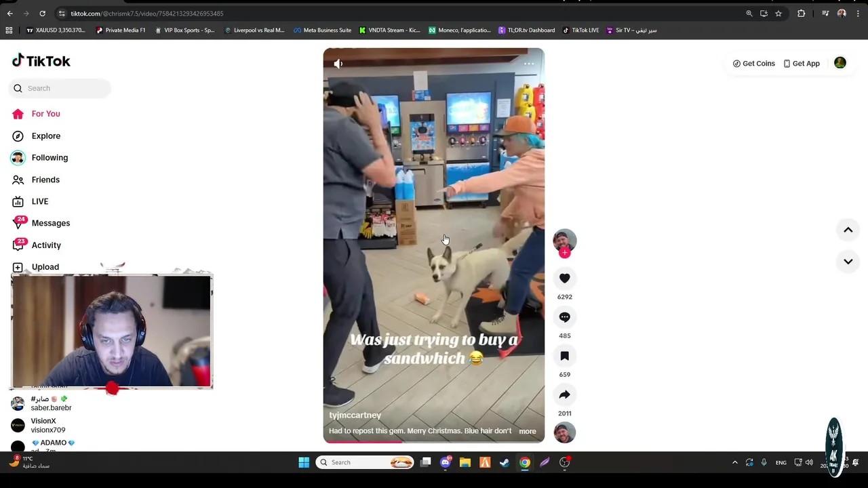Click the taskbar Search box
This screenshot has width=868, height=488.
pos(366,462)
